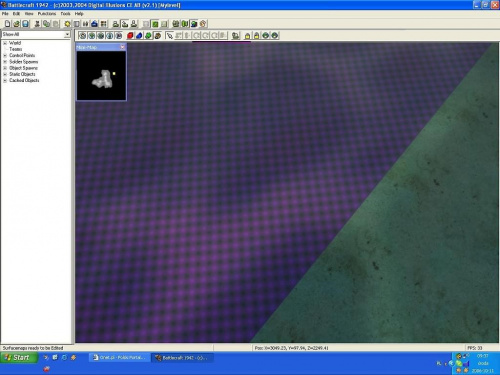Click the New file icon in toolbar
500x375 pixels.
tap(7, 24)
